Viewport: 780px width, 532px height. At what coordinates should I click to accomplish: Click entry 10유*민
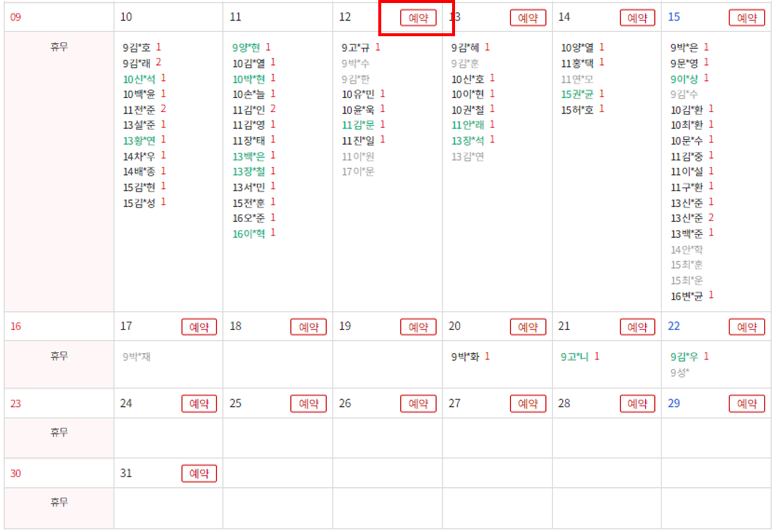[359, 94]
